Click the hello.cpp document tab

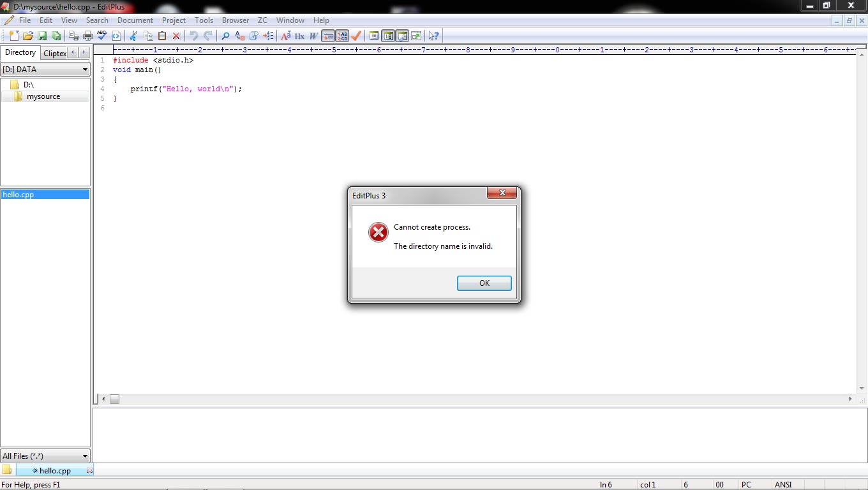[55, 471]
